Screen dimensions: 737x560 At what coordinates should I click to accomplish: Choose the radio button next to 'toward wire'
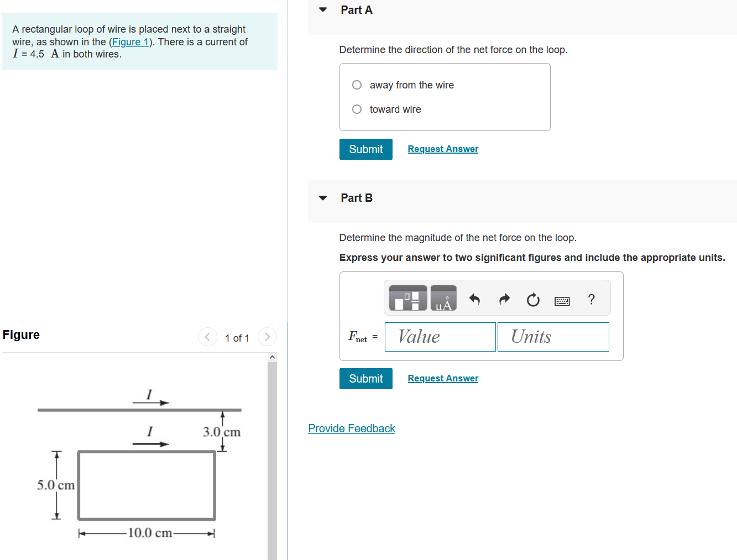point(357,109)
